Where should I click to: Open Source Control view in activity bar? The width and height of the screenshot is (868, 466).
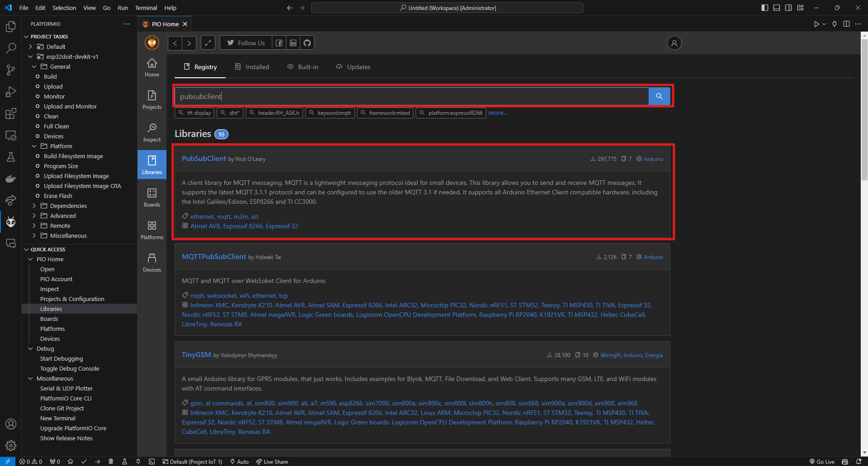click(x=11, y=70)
